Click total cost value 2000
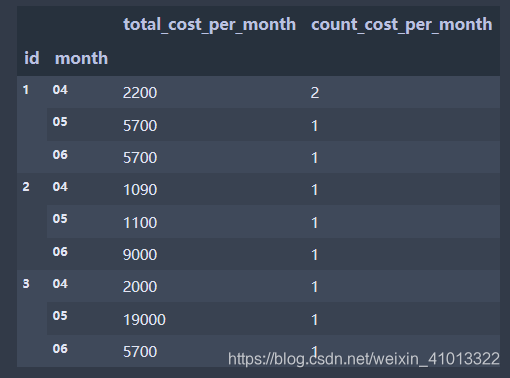 tap(140, 287)
